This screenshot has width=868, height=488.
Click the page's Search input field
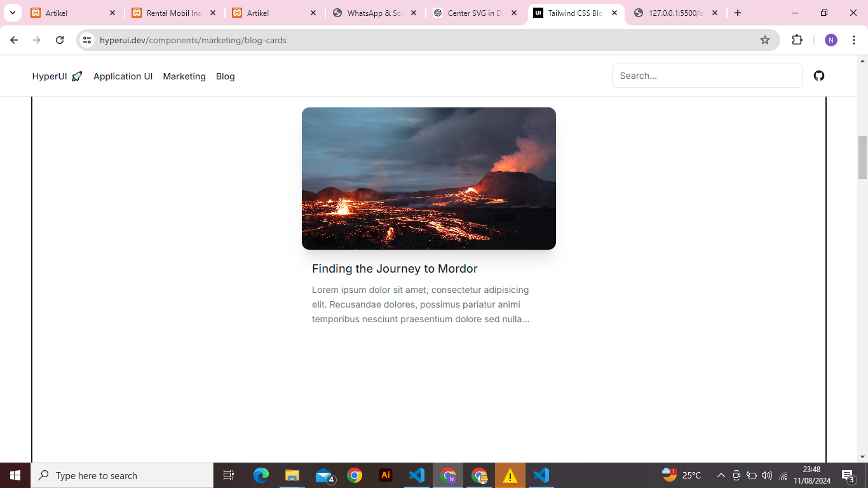(x=707, y=76)
